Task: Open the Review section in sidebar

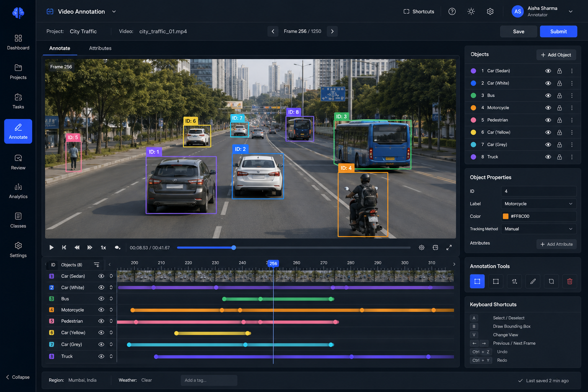Action: pyautogui.click(x=18, y=162)
